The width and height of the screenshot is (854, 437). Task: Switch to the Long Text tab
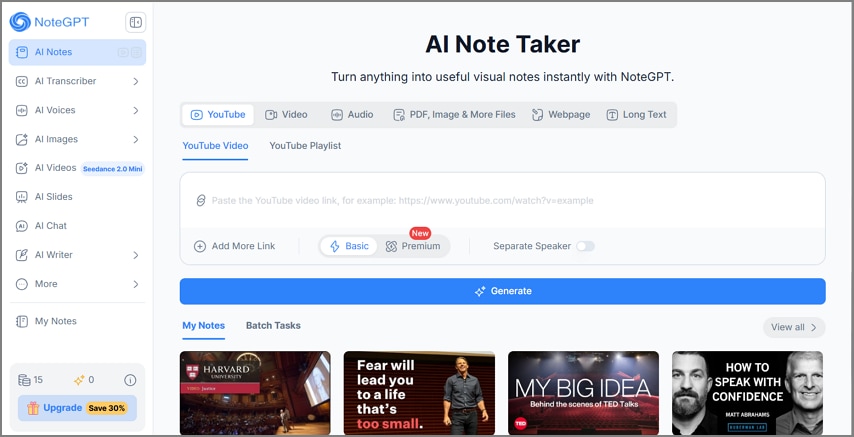coord(636,115)
